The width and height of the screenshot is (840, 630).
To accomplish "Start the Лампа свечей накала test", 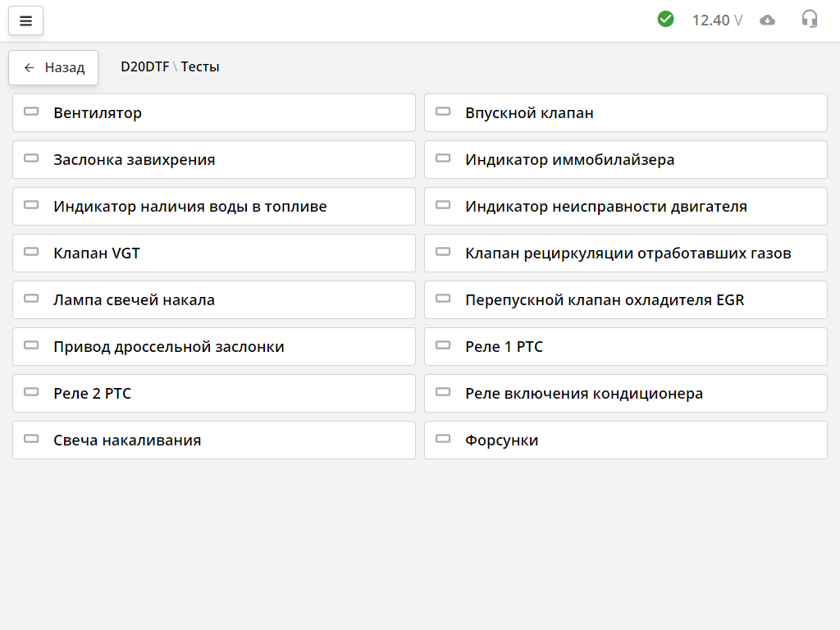I will (213, 299).
